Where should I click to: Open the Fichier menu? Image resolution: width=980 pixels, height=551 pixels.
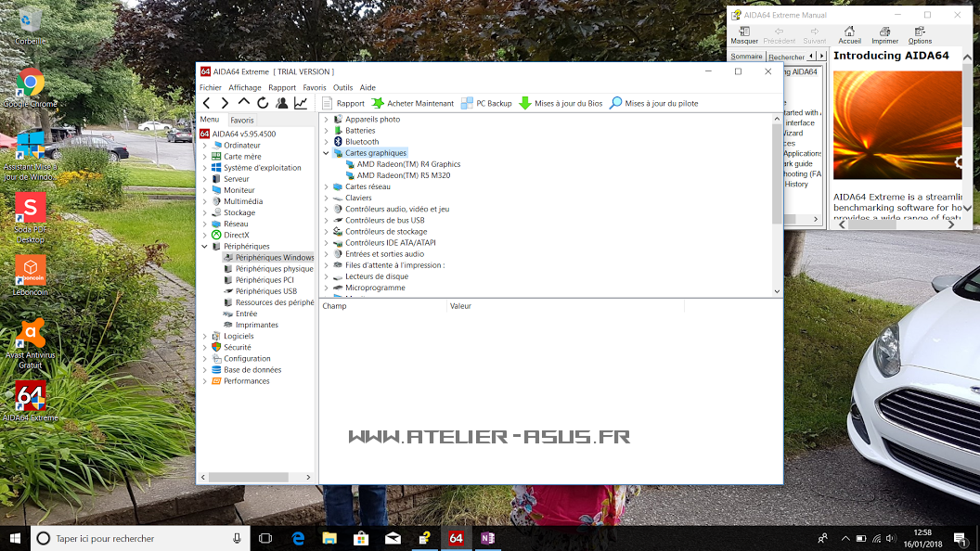pyautogui.click(x=211, y=87)
